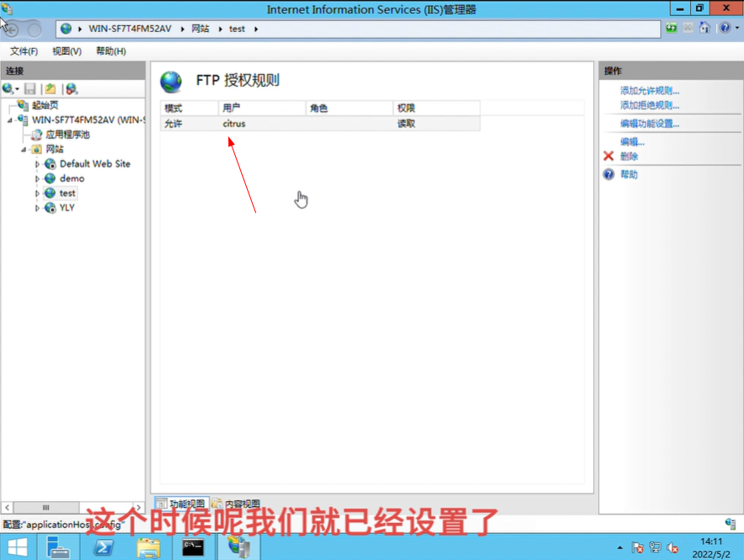Open File Explorer from taskbar
744x560 pixels.
click(148, 547)
